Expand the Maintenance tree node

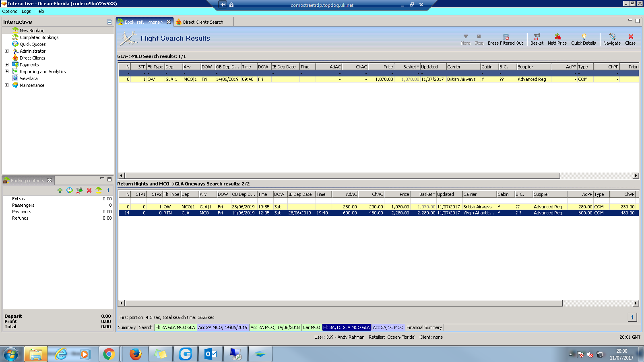(6, 85)
